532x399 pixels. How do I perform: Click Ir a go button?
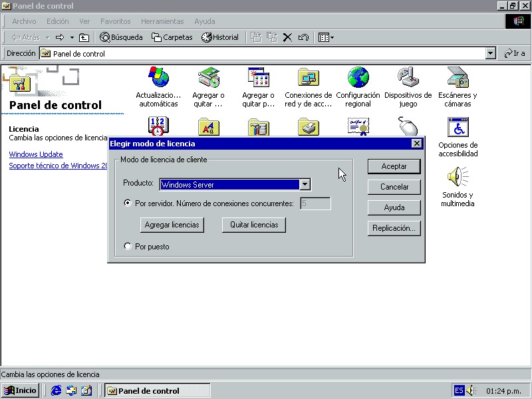tap(514, 53)
